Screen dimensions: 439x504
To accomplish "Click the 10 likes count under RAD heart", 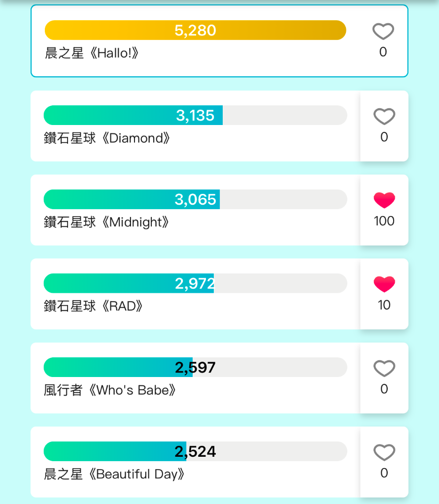I will [x=384, y=305].
